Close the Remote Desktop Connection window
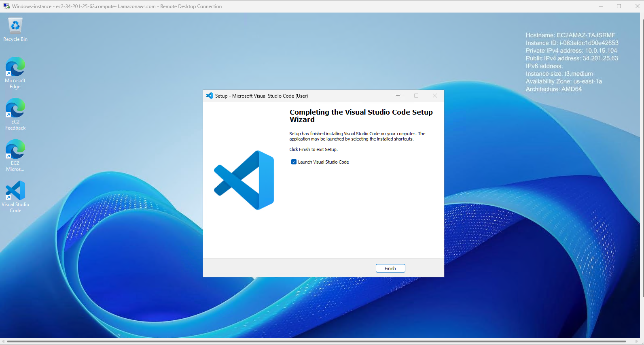Screen dimensions: 644x345 pos(637,6)
